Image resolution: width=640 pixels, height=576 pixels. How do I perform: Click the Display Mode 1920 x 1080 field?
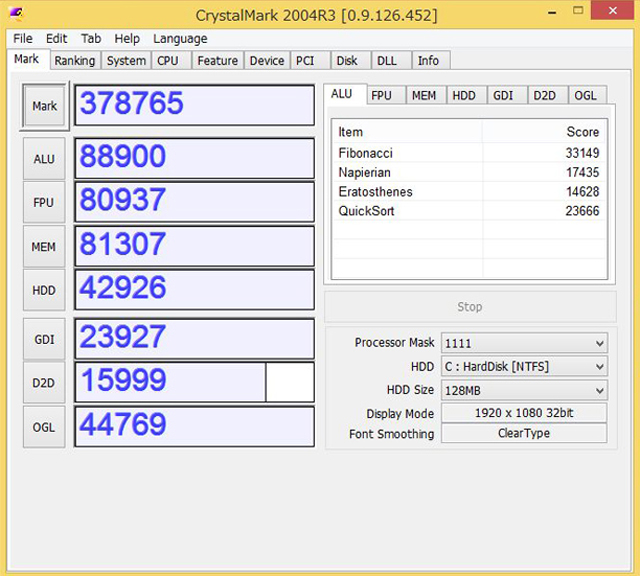[x=524, y=413]
